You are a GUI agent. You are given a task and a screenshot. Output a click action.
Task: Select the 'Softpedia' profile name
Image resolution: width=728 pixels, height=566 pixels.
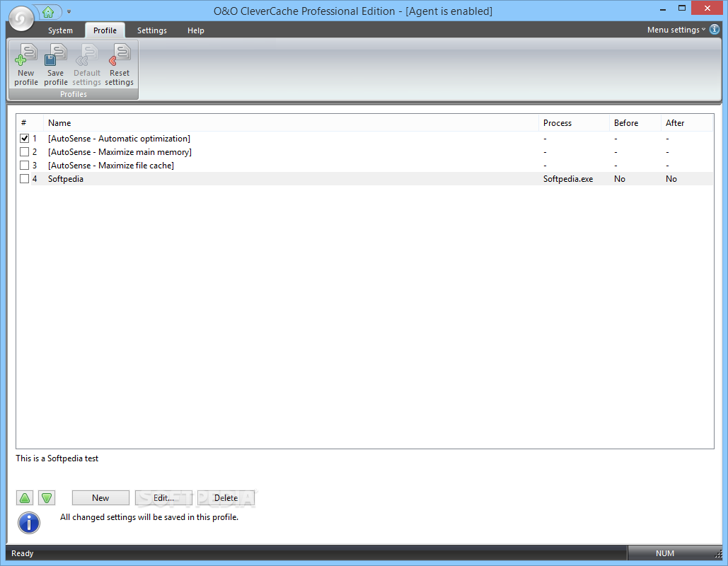tap(66, 179)
